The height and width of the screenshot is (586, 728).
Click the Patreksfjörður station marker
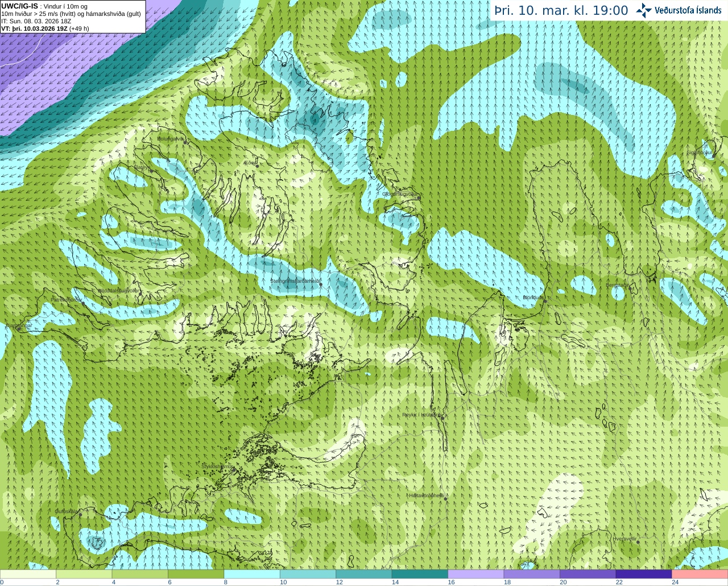(x=83, y=302)
